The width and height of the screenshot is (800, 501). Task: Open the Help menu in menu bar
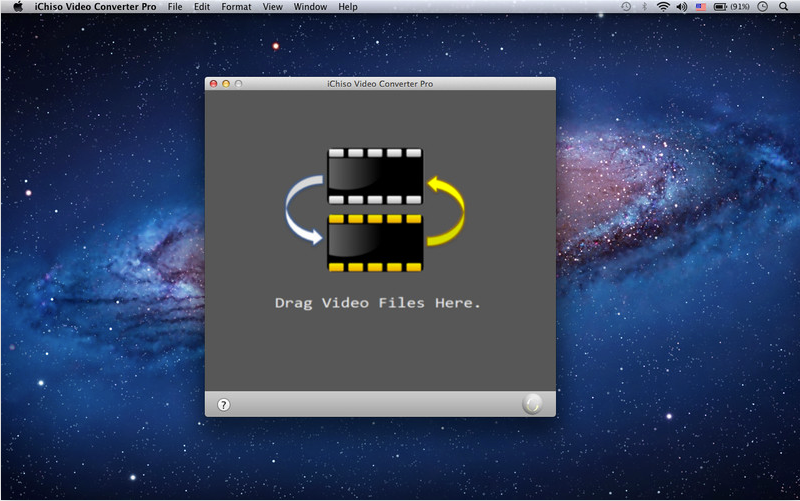(348, 7)
